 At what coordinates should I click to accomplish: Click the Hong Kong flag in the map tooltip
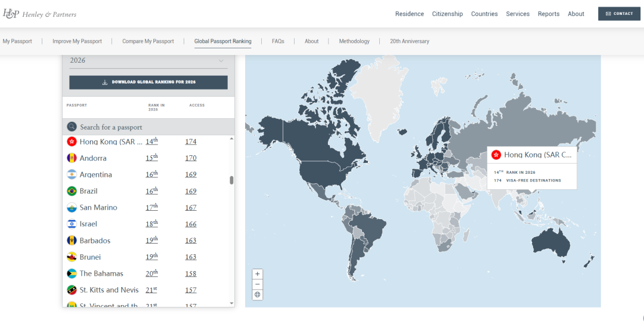(496, 155)
